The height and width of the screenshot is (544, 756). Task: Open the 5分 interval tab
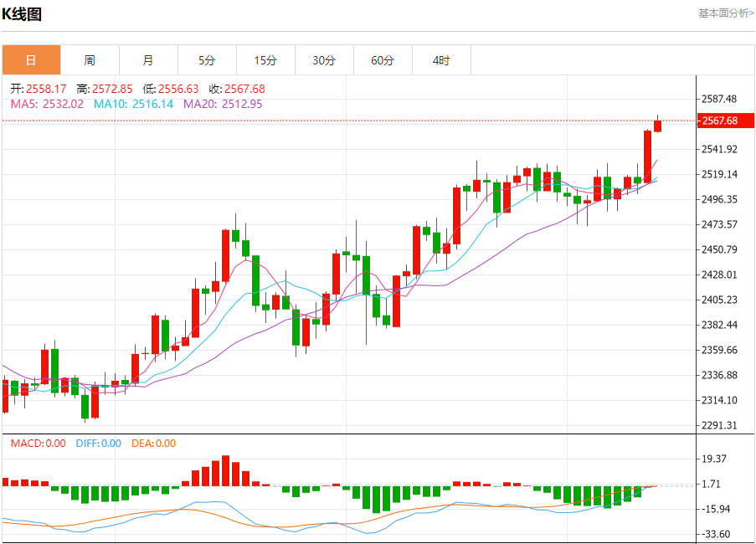[207, 60]
